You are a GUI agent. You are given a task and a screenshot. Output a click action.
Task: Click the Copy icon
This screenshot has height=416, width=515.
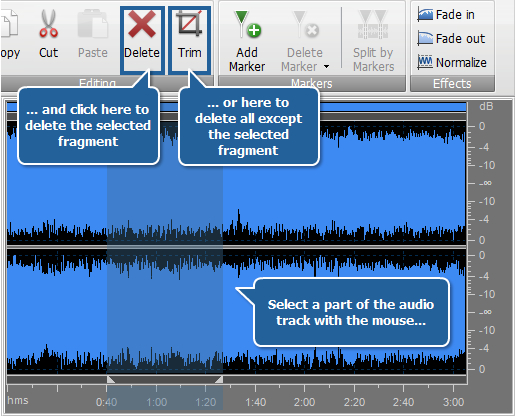pos(9,23)
